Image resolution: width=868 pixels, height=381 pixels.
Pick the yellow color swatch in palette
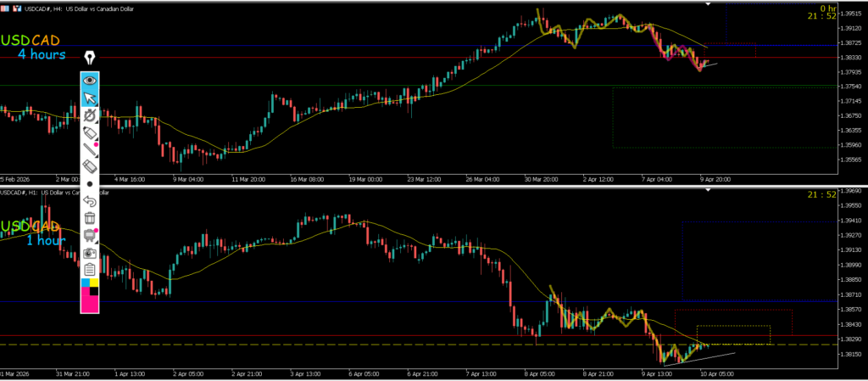pos(94,282)
